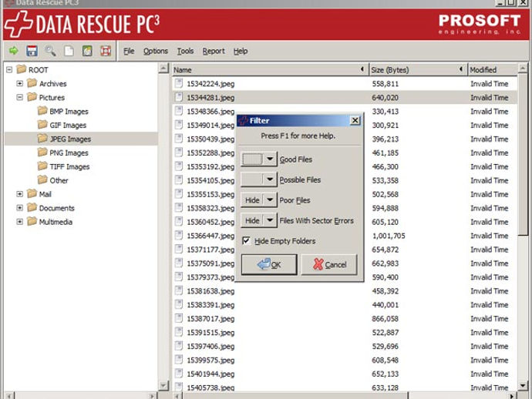
Task: Click the Archives folder icon
Action: (x=32, y=83)
